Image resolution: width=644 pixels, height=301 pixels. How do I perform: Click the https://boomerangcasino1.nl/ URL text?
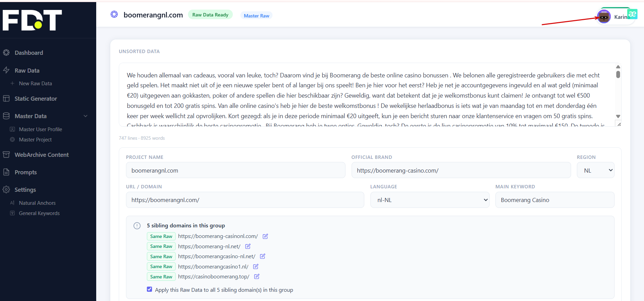[213, 266]
